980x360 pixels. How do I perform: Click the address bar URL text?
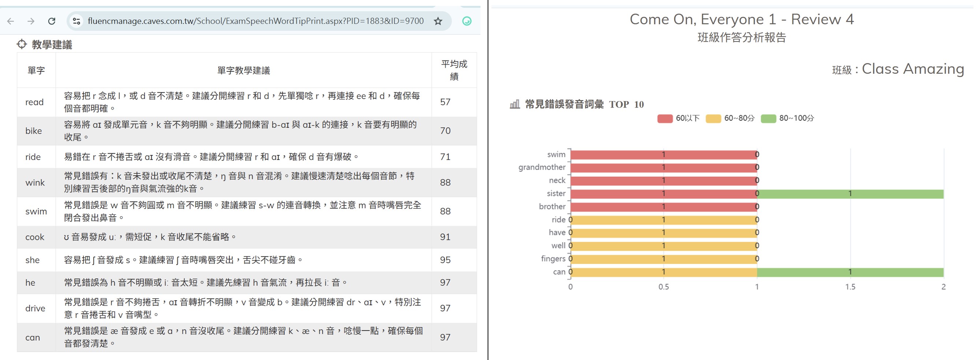255,21
